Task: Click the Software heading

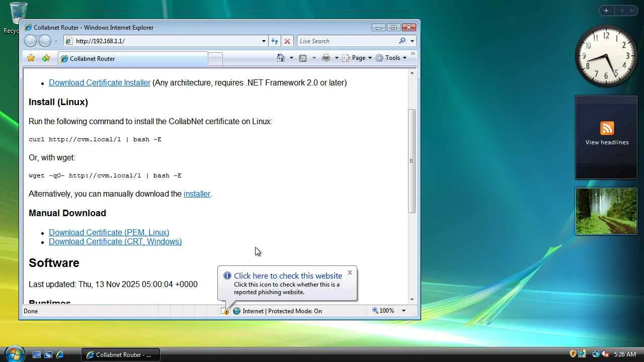Action: click(x=54, y=263)
